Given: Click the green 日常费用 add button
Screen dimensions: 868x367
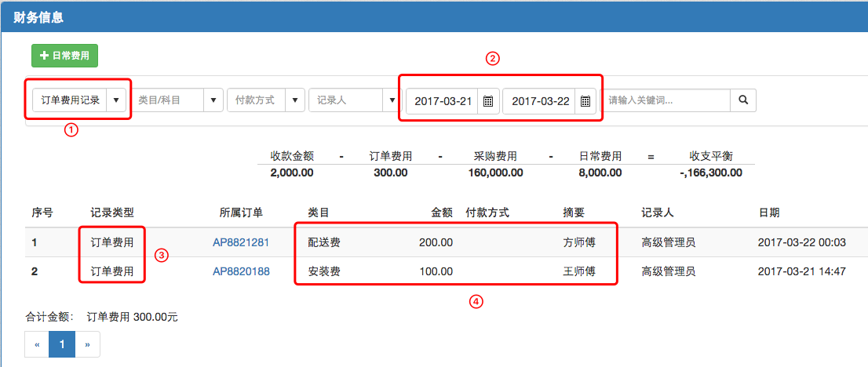Looking at the screenshot, I should click(x=64, y=56).
